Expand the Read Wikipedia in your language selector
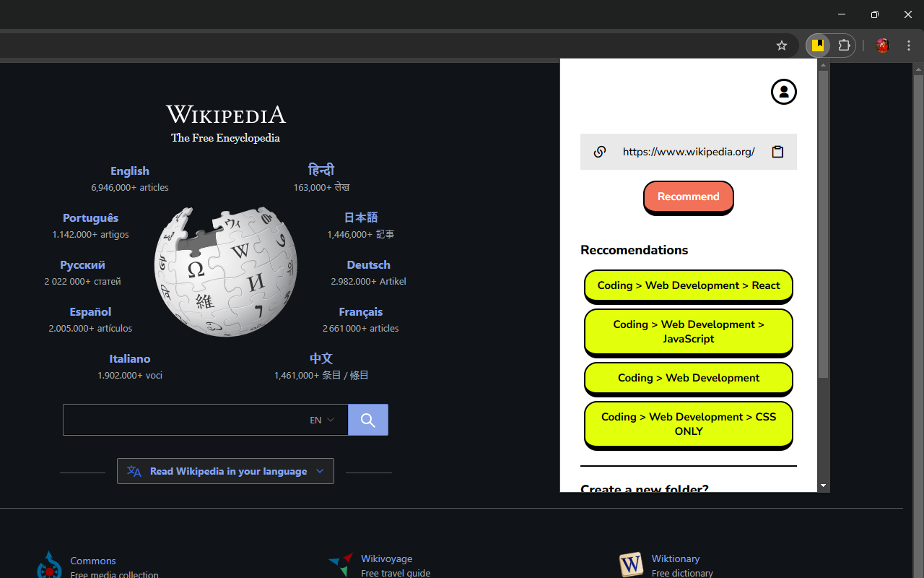Viewport: 924px width, 578px height. tap(225, 470)
